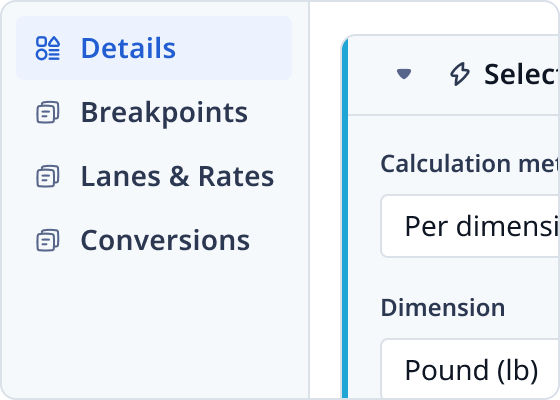This screenshot has width=560, height=400.
Task: Click the Conversions stacked-cards icon
Action: [x=48, y=240]
